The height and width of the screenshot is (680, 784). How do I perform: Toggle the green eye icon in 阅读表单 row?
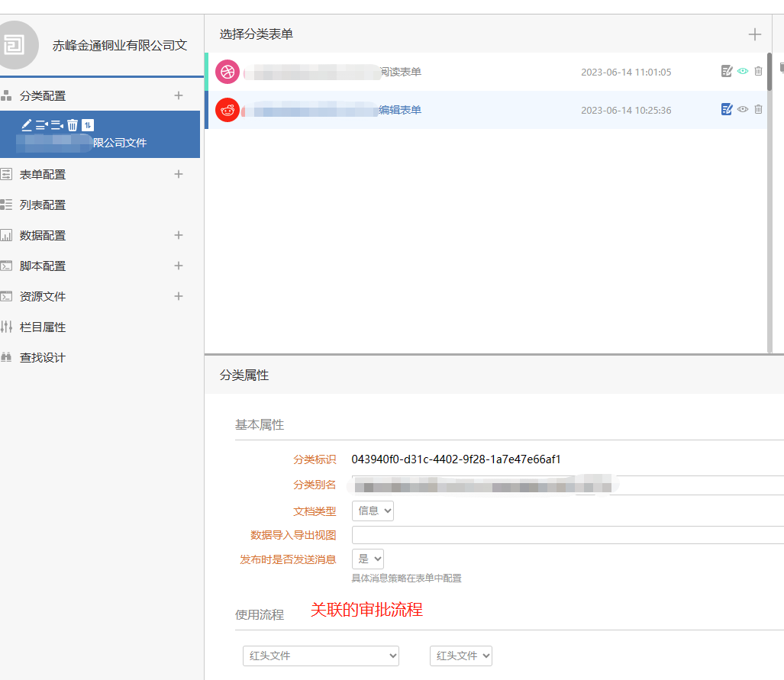pos(742,72)
